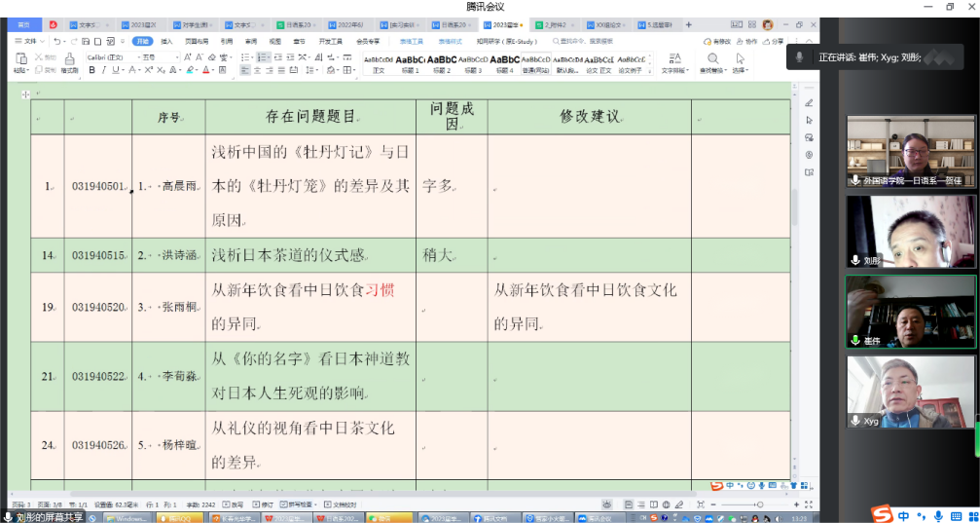Click the 协作 collaboration button

pyautogui.click(x=747, y=42)
